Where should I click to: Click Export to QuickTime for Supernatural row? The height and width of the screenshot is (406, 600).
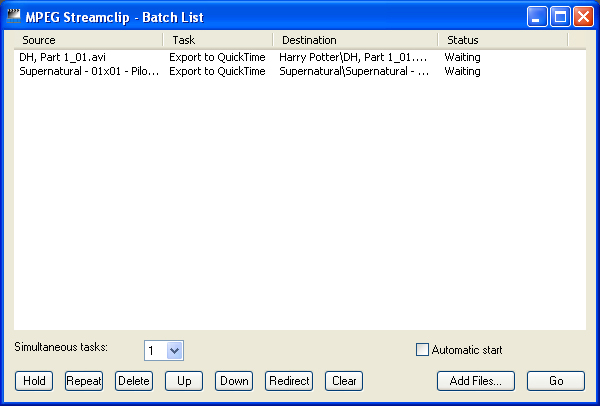coord(217,71)
